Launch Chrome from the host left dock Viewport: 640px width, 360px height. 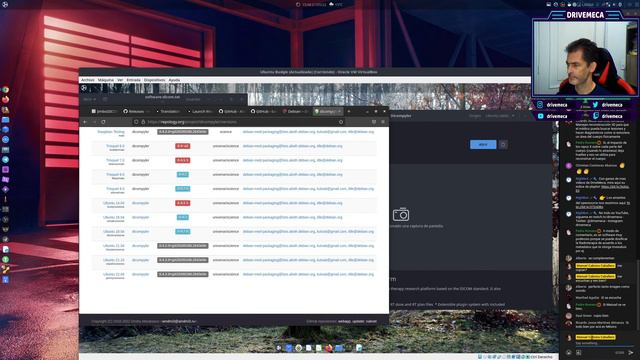[x=5, y=90]
